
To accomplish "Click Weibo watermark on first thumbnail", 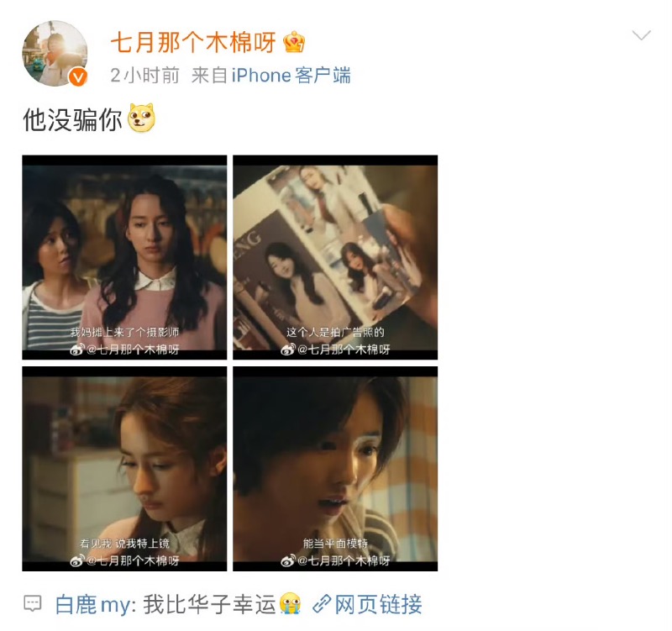I will point(124,350).
